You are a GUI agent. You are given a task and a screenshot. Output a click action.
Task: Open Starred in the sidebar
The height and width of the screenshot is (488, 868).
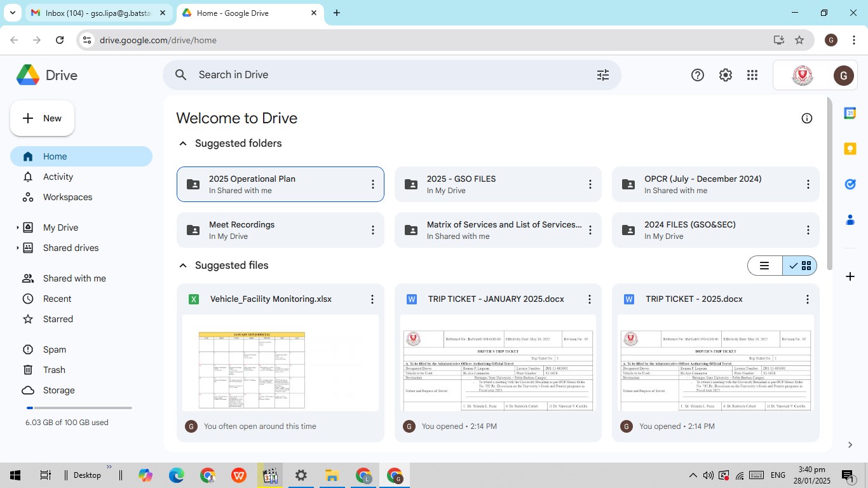point(81,319)
